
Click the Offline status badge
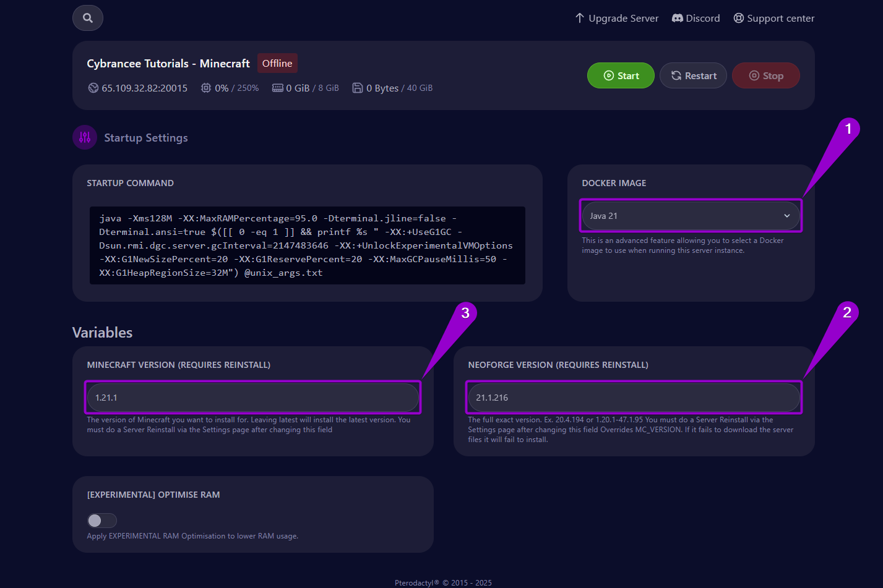point(277,63)
